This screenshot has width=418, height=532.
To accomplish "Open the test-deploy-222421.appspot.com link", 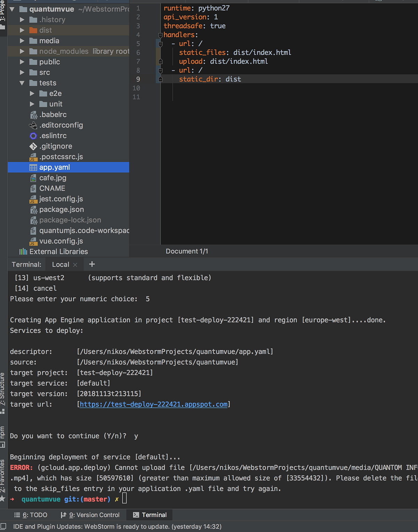I will pos(153,404).
